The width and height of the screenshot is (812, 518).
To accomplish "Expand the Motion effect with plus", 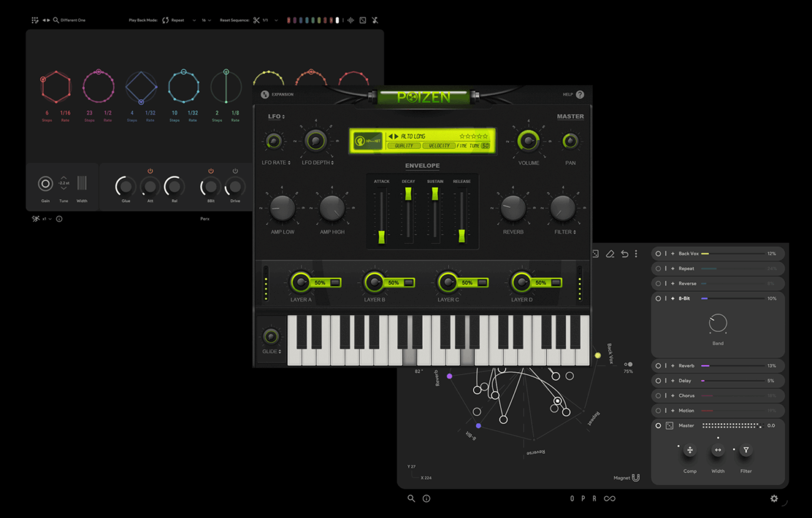I will 673,411.
